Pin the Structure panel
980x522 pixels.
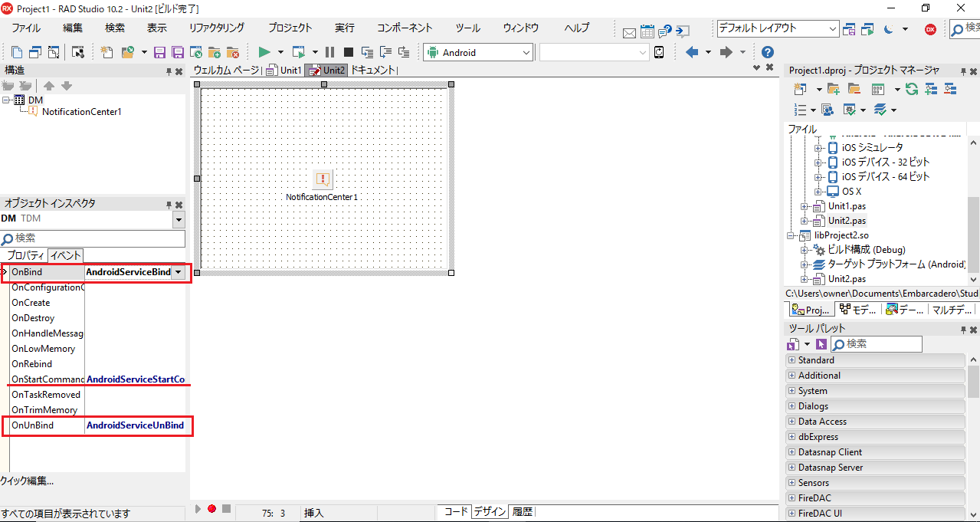pos(169,71)
